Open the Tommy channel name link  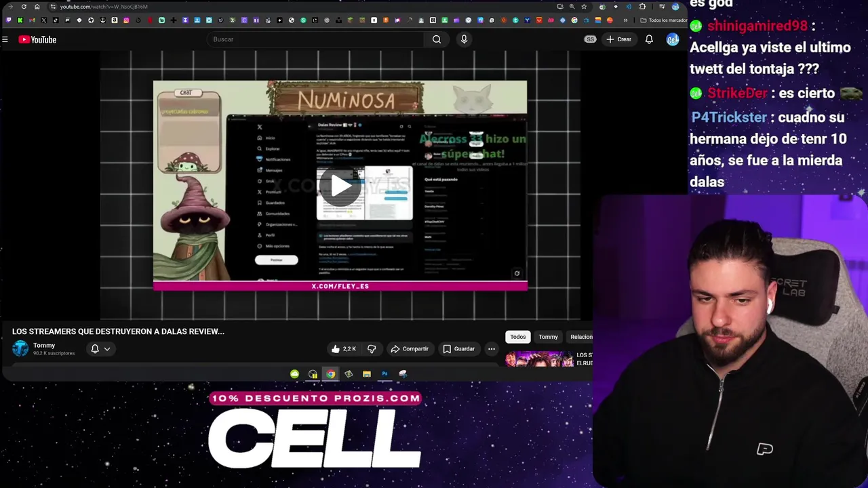(44, 345)
